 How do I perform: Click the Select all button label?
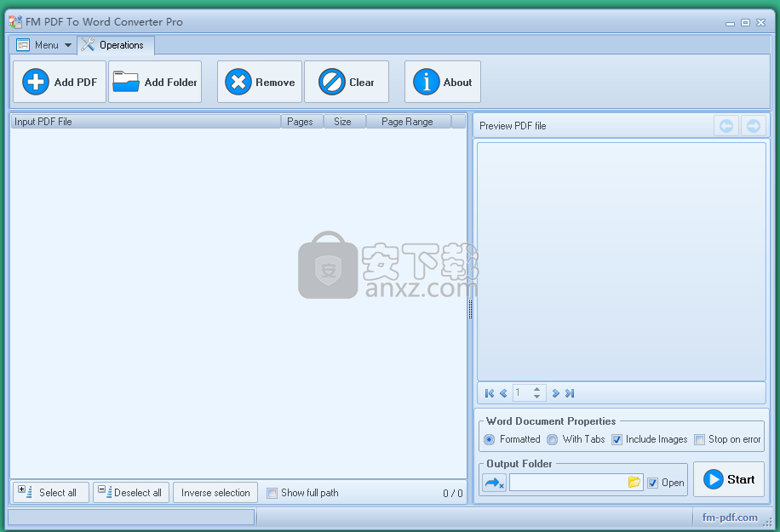58,493
